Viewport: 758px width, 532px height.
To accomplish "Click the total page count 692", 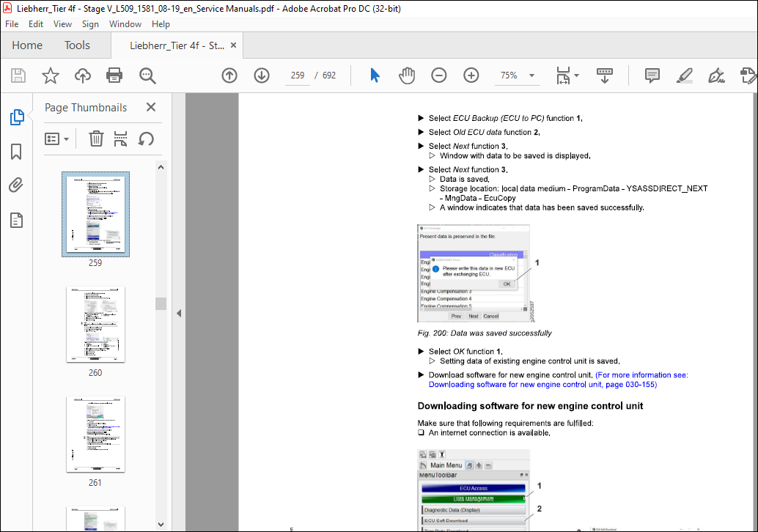I will [x=329, y=75].
